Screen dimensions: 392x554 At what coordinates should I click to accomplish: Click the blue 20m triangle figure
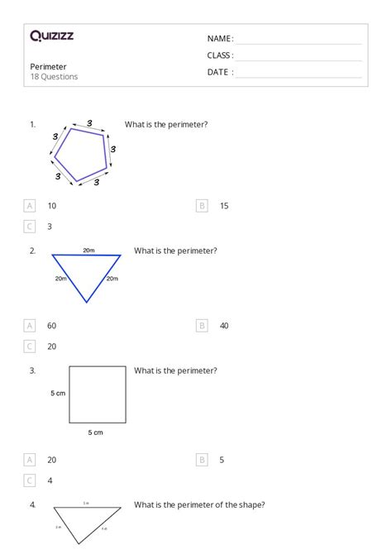87,275
